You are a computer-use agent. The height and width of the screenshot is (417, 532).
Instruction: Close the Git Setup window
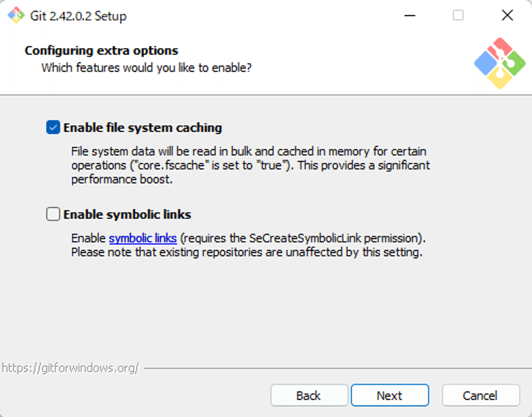pyautogui.click(x=507, y=16)
